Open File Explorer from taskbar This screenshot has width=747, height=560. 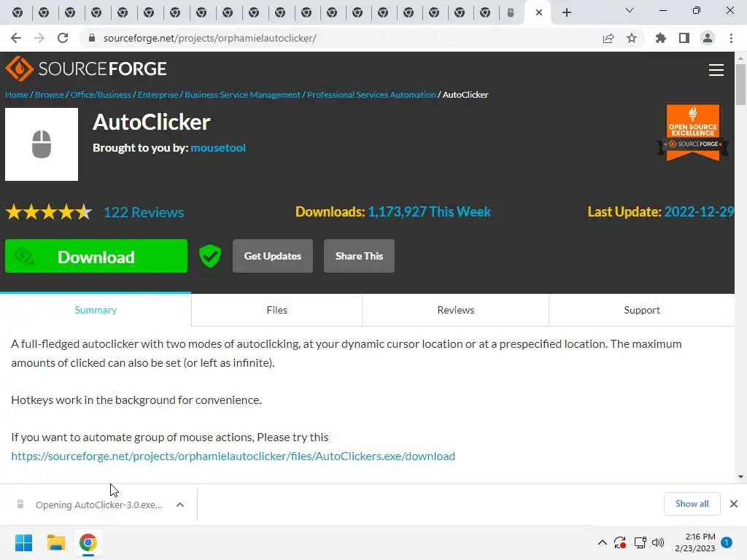pyautogui.click(x=55, y=542)
